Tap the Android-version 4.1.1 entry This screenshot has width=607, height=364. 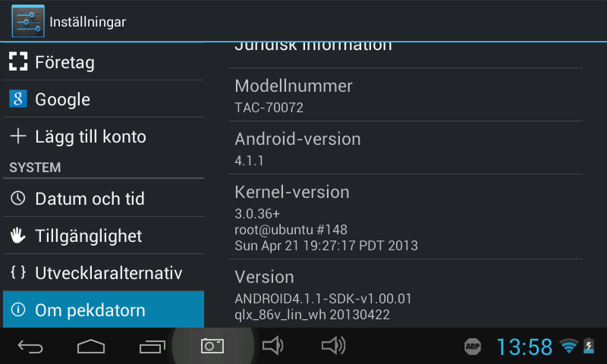[x=405, y=148]
